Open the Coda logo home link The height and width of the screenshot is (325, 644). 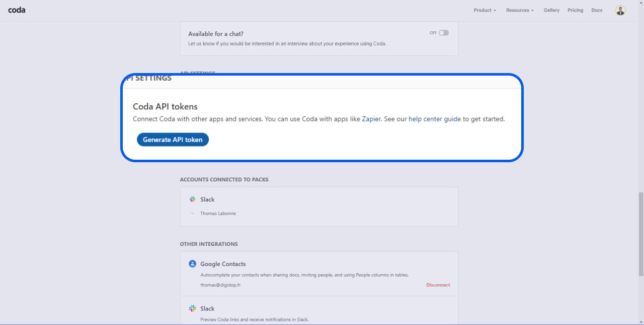click(x=17, y=10)
